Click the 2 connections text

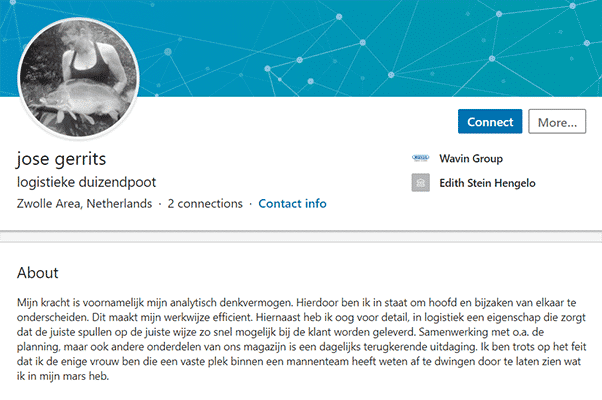[x=205, y=203]
